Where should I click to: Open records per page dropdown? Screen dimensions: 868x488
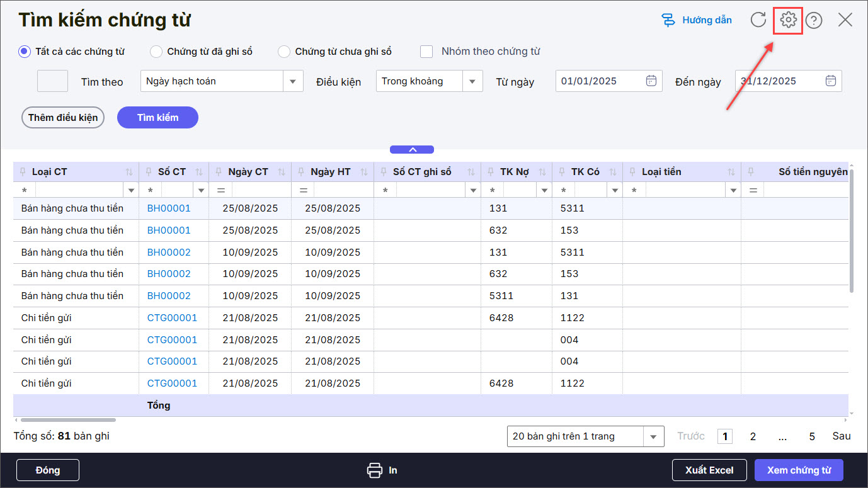point(653,436)
